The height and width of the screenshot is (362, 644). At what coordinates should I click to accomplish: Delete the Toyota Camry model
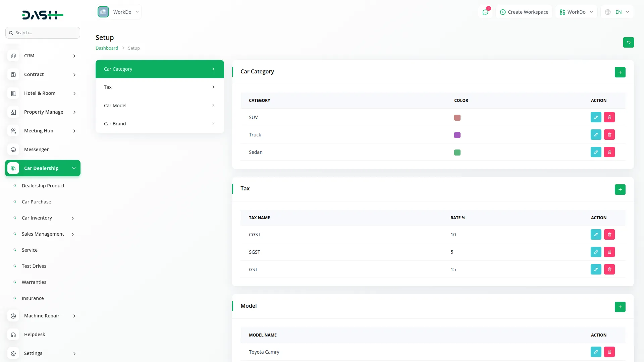[609, 352]
